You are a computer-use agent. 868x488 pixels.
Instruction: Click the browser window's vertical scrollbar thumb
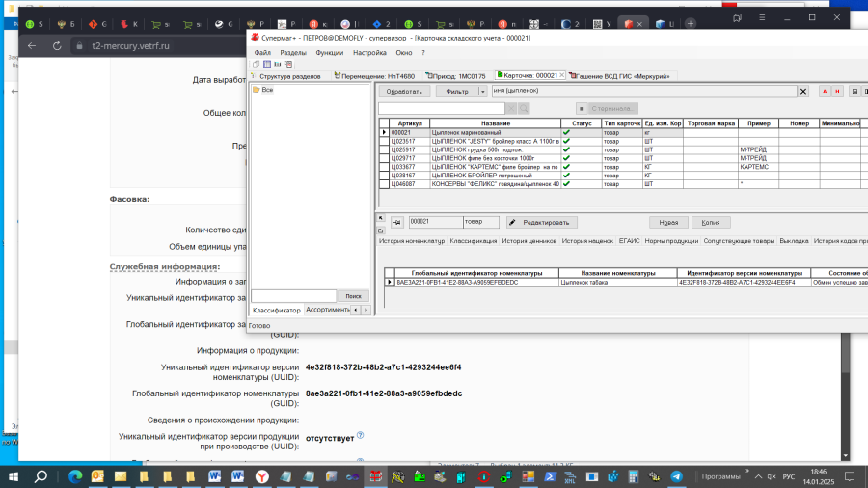click(845, 354)
